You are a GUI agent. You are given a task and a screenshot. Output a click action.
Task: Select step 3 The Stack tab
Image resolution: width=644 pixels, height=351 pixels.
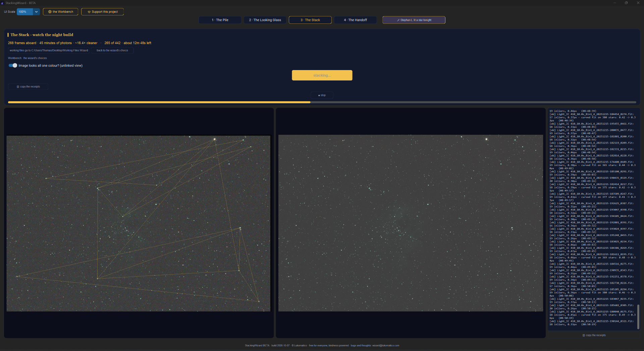[310, 20]
